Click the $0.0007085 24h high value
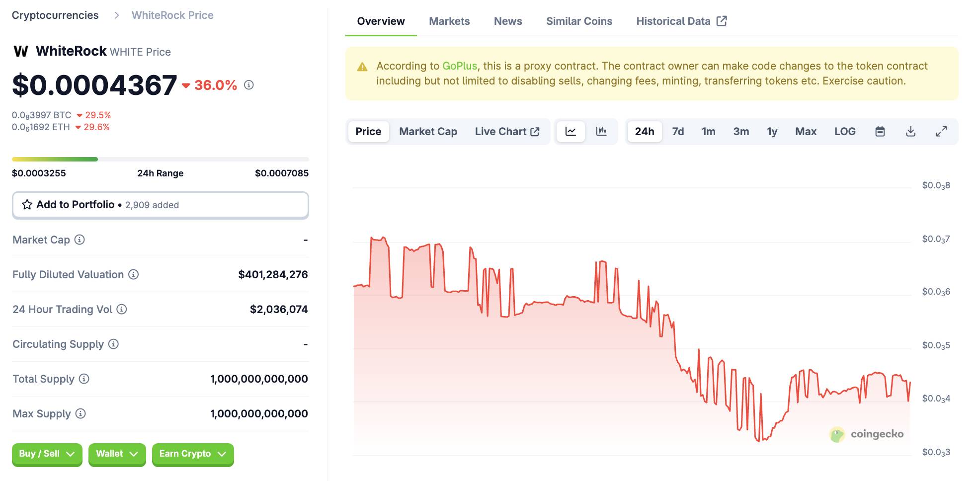Screen dimensions: 980x481 click(x=282, y=173)
